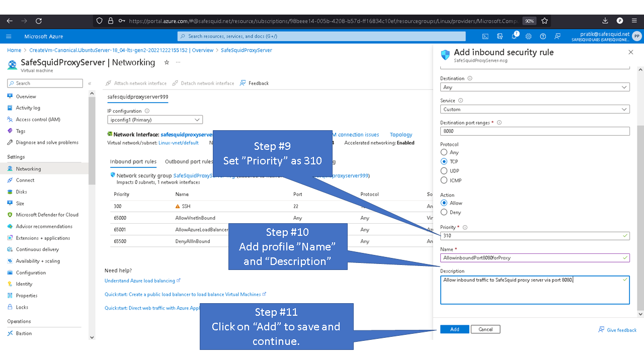Open the more options ellipsis beside title
Viewport: 644px width, 362px height.
tap(178, 62)
